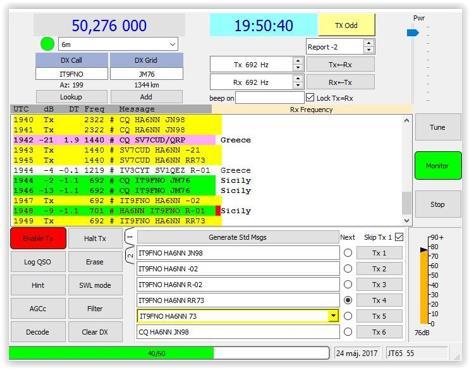
Task: Click the Decode button
Action: pos(38,332)
